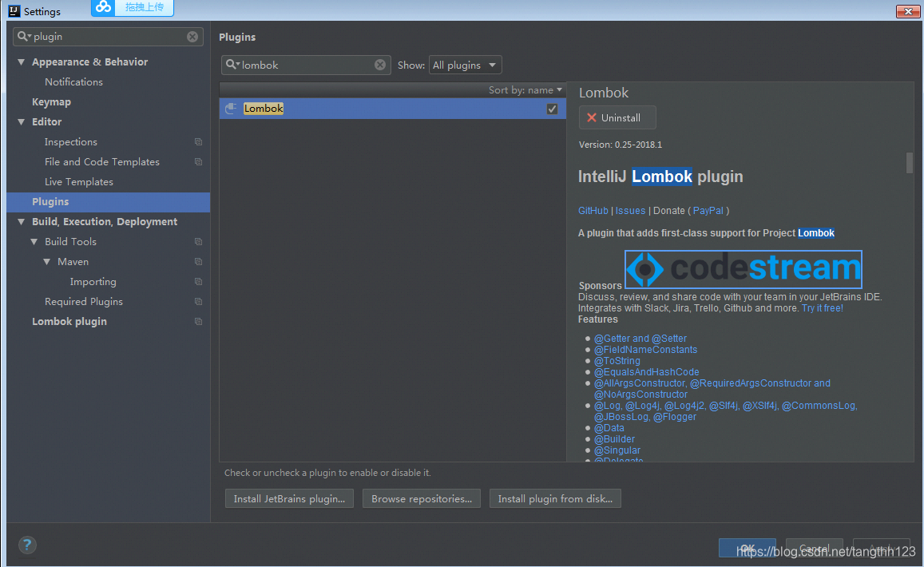
Task: Open @FieldNameConstants feature link
Action: [645, 350]
